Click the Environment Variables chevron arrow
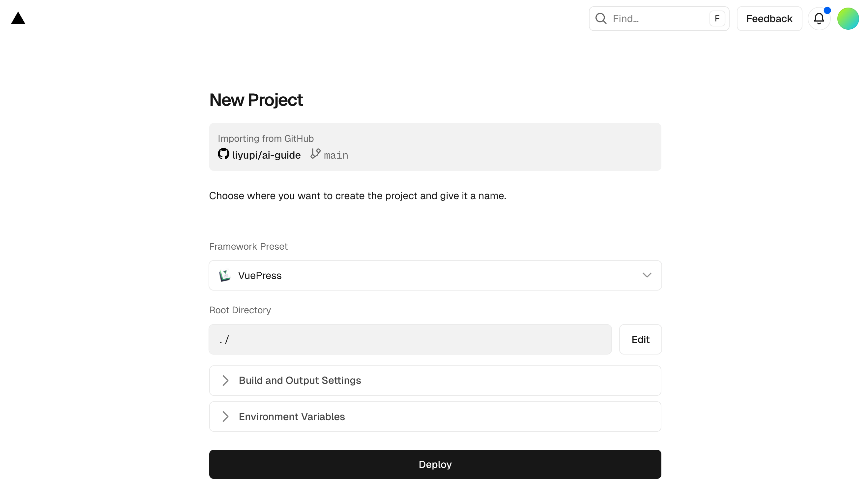 tap(225, 417)
